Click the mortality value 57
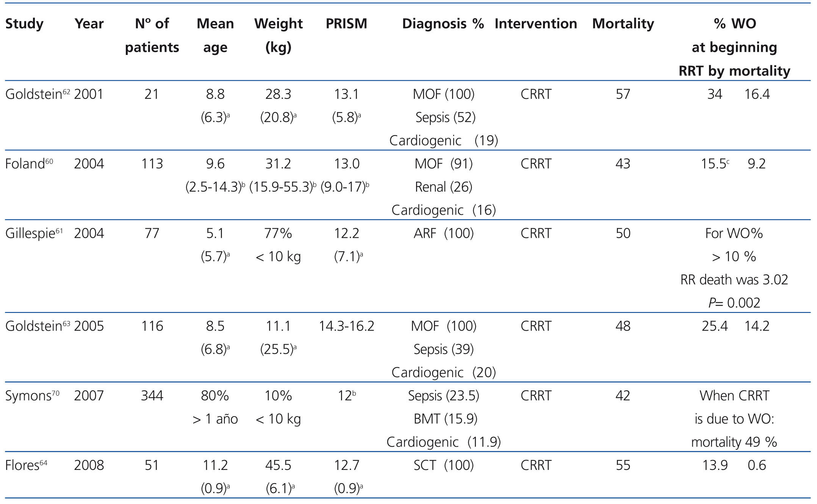817x504 pixels. [623, 94]
